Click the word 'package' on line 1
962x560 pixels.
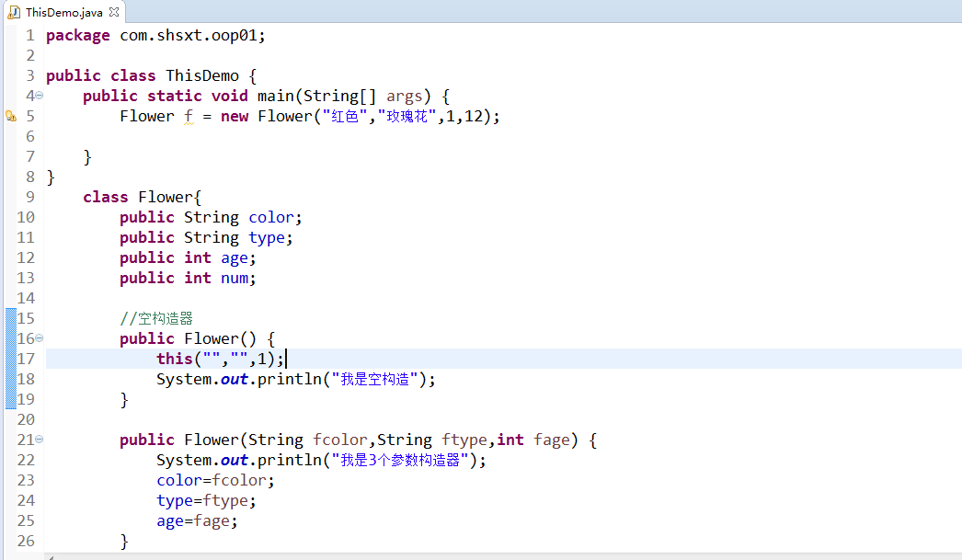coord(78,36)
